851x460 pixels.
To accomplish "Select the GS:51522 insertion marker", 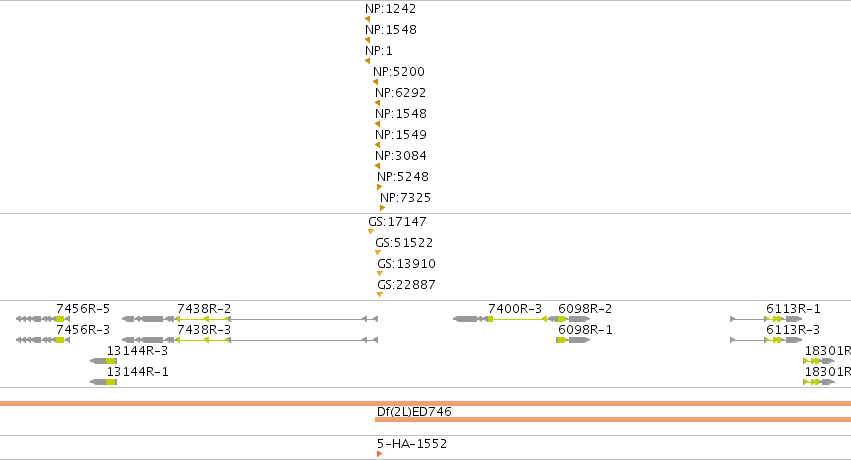I will coord(378,253).
